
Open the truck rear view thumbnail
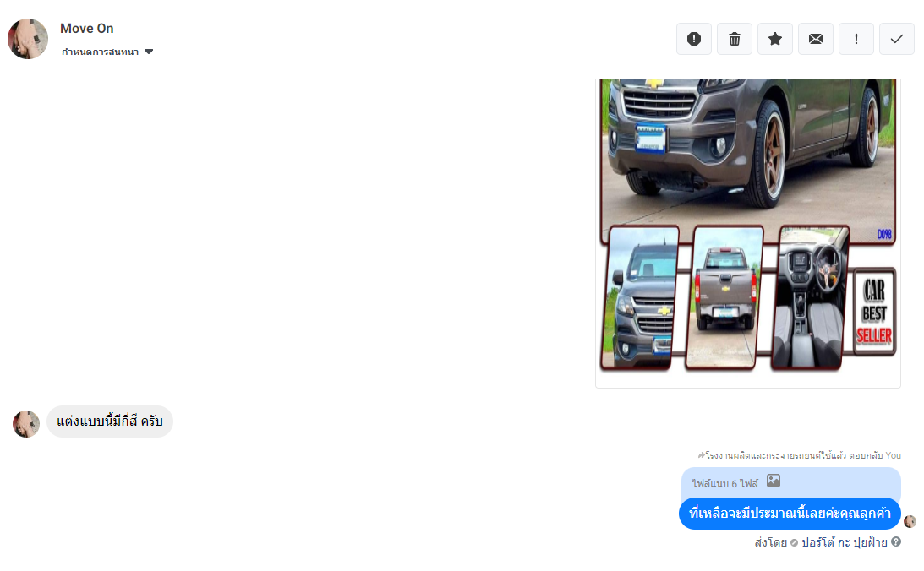[x=724, y=297]
